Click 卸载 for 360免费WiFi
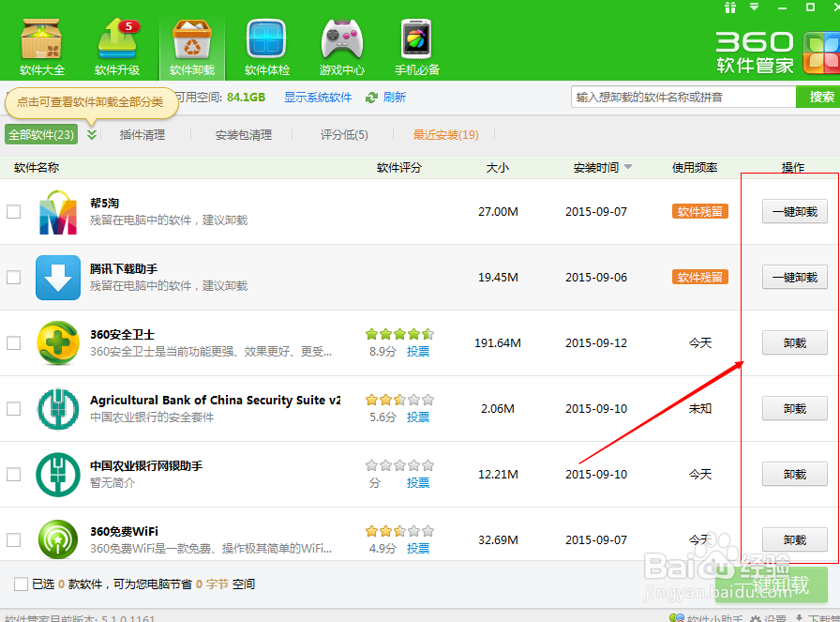Image resolution: width=840 pixels, height=622 pixels. coord(794,539)
